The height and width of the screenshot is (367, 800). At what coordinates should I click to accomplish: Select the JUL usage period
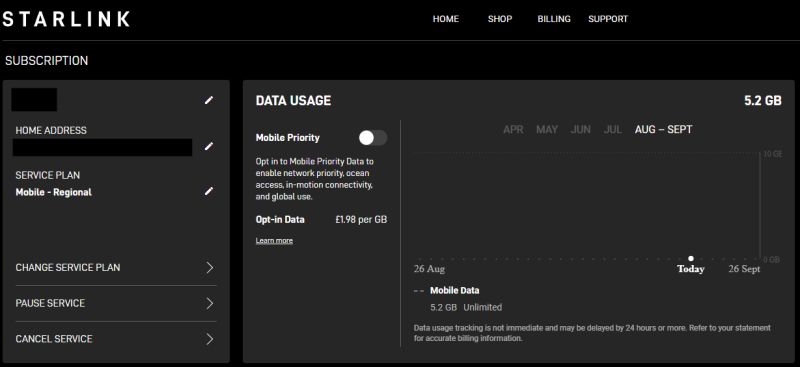(612, 130)
